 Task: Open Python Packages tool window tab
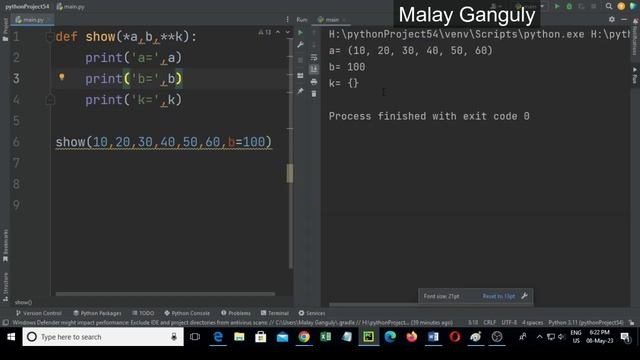coord(97,313)
